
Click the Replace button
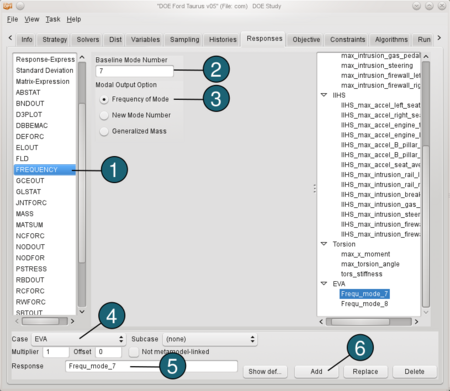pos(365,371)
